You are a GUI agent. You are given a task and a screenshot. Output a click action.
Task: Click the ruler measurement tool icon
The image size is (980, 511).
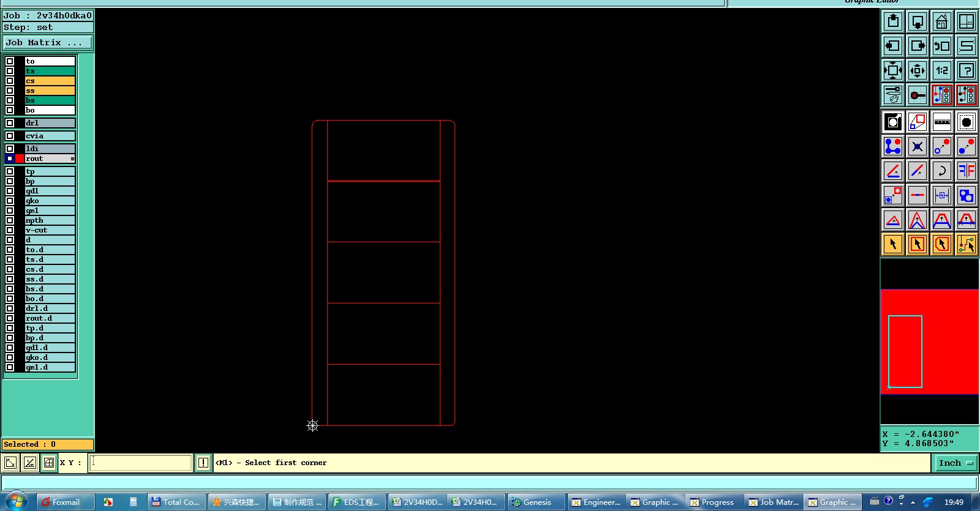(x=942, y=122)
